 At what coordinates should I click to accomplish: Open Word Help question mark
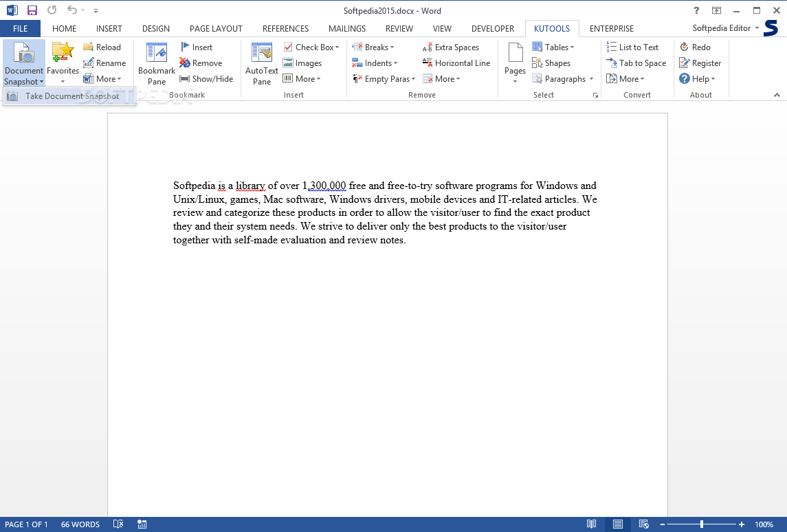pyautogui.click(x=696, y=10)
